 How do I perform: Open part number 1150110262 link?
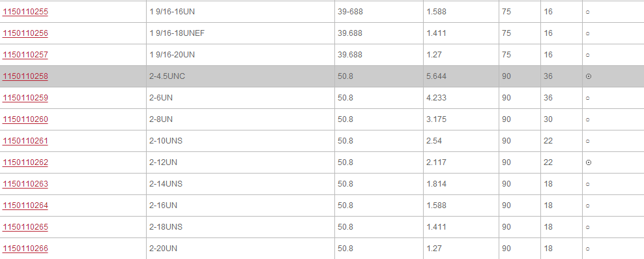pos(25,162)
